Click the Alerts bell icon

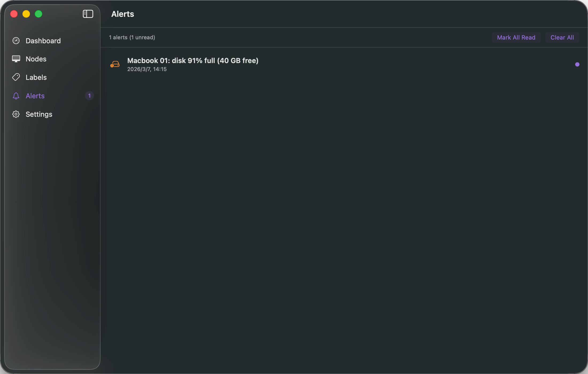click(x=16, y=96)
